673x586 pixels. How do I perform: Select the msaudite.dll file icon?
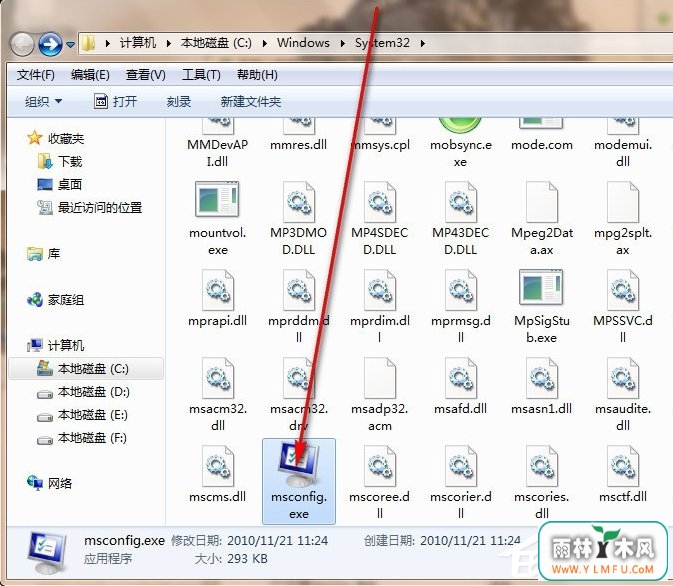point(623,378)
